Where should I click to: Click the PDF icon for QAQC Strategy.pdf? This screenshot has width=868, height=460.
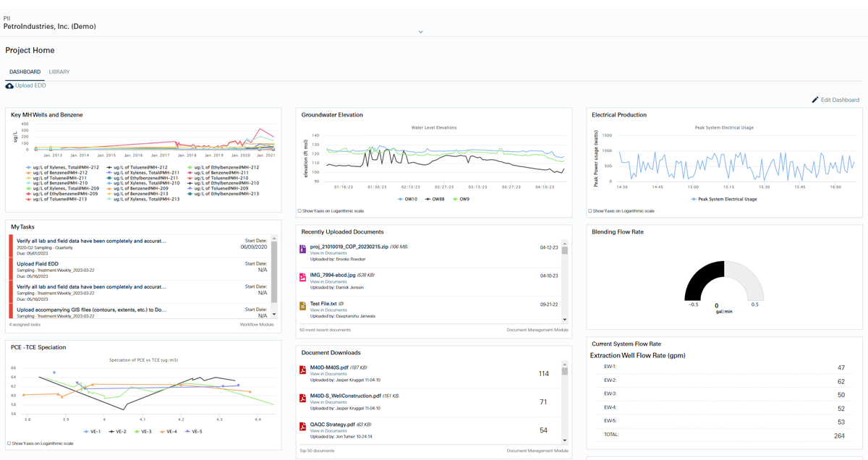pos(303,427)
